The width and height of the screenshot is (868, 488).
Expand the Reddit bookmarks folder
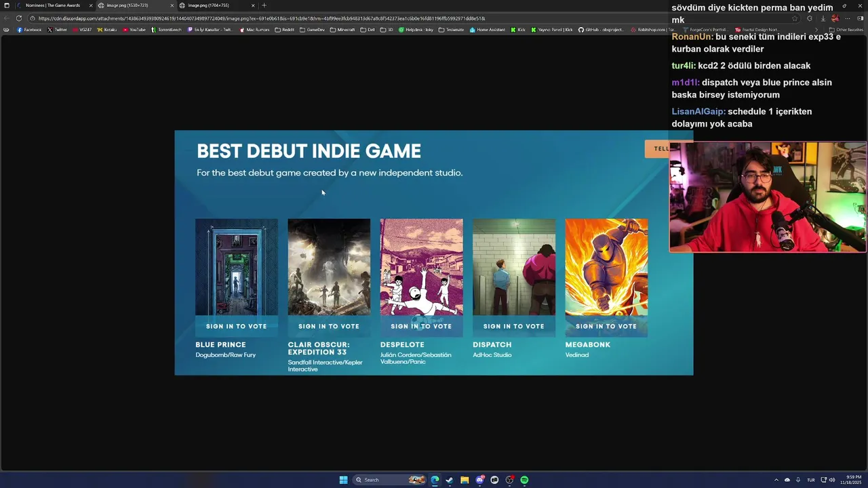point(285,30)
